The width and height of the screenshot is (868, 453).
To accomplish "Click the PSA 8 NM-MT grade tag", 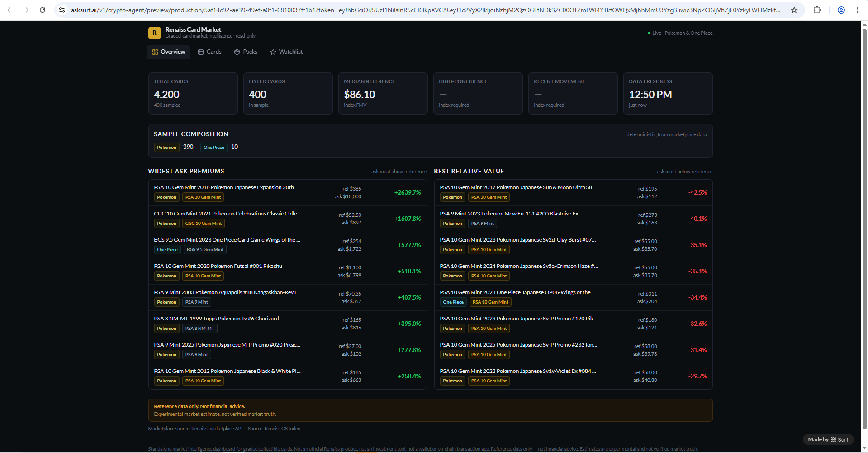I will [x=200, y=329].
